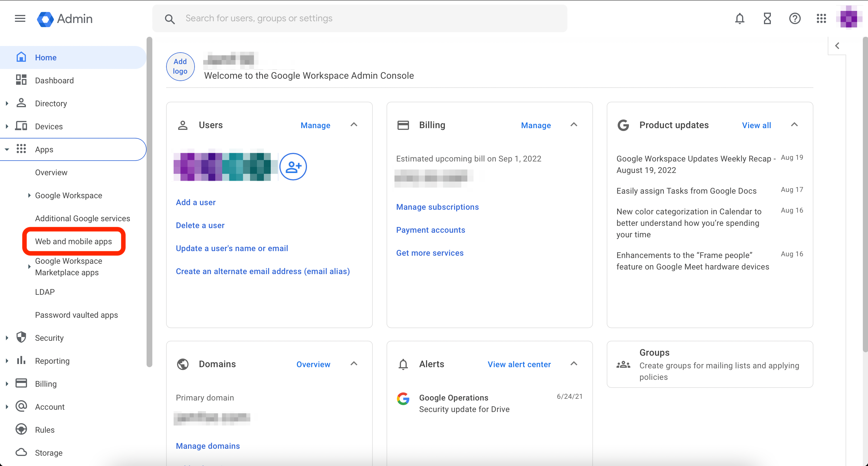
Task: Select the Security shield icon in sidebar
Action: [x=21, y=337]
